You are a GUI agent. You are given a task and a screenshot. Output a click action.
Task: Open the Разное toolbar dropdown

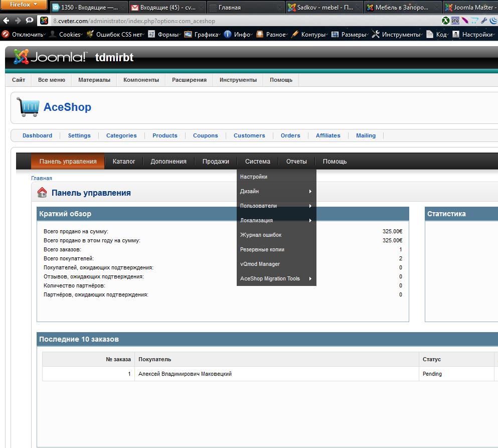(x=272, y=34)
